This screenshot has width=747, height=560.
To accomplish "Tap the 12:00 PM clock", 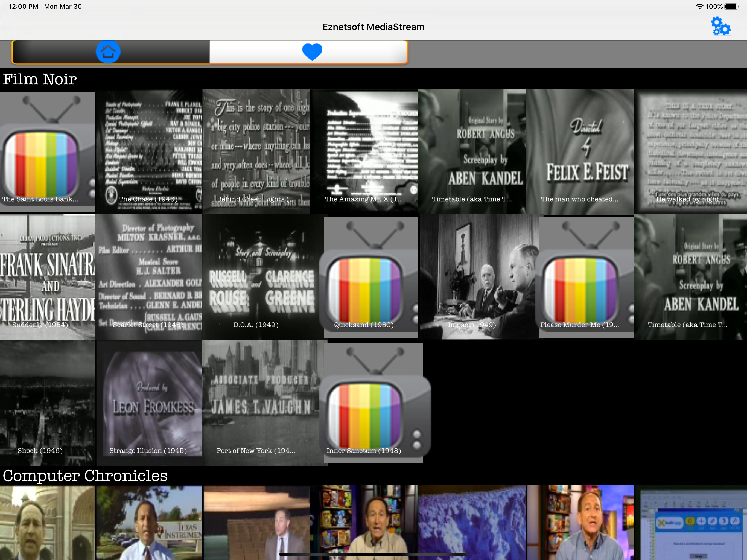I will (23, 6).
